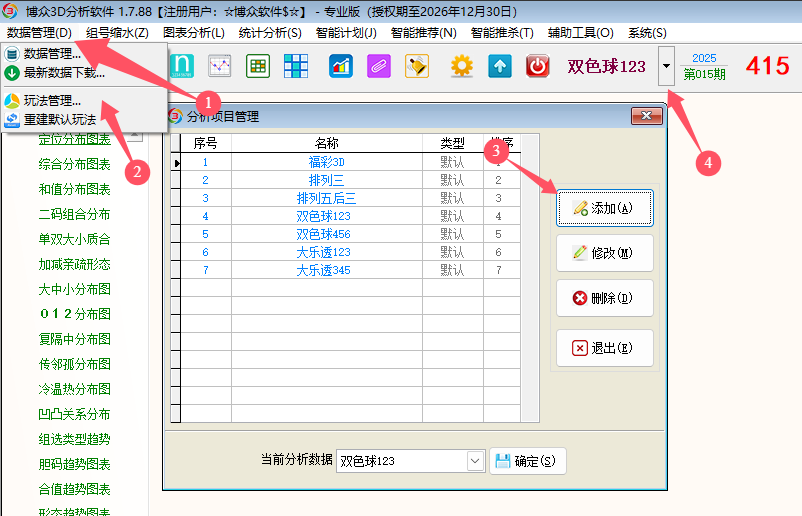The height and width of the screenshot is (516, 802).
Task: Click the green grid table toolbar icon
Action: click(257, 66)
